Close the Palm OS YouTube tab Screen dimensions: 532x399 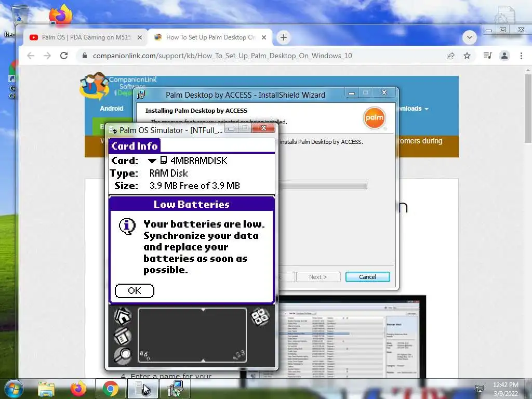click(139, 37)
